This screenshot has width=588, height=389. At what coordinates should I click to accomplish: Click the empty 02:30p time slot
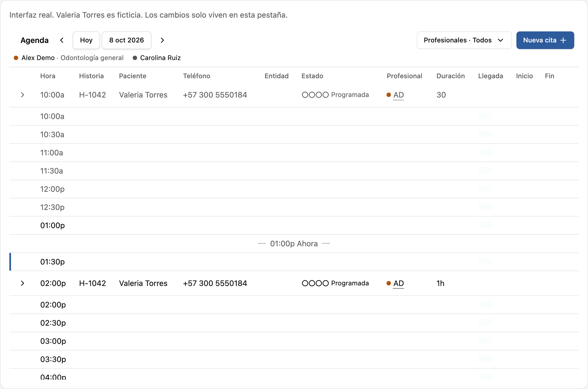(294, 323)
